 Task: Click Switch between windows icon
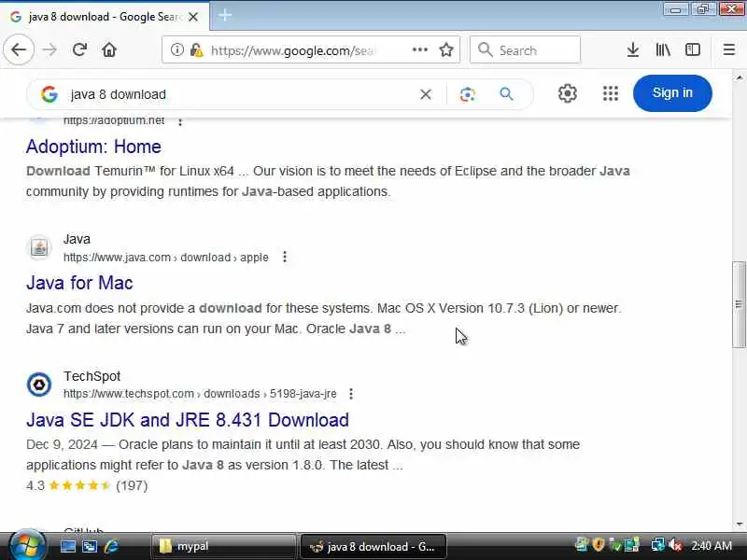coord(90,546)
